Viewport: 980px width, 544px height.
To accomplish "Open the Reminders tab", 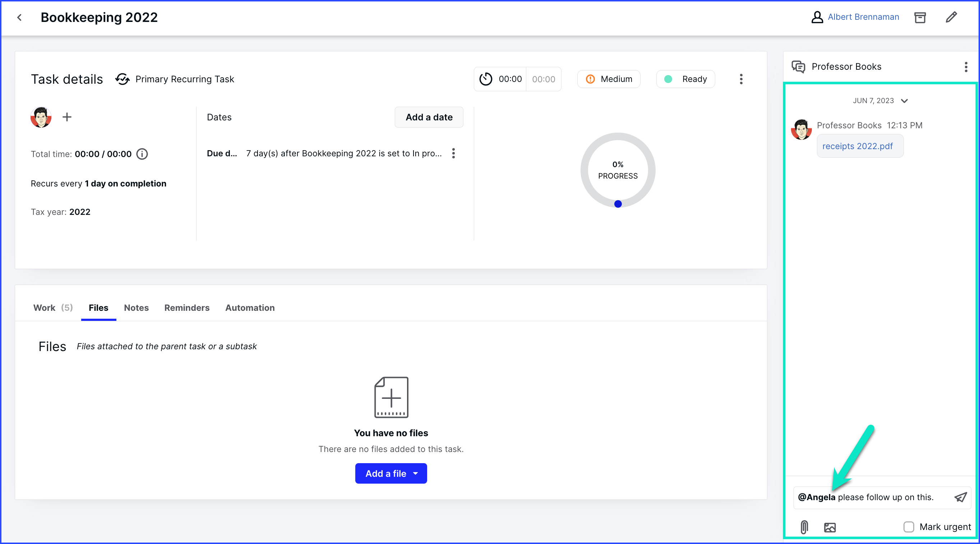I will click(187, 308).
